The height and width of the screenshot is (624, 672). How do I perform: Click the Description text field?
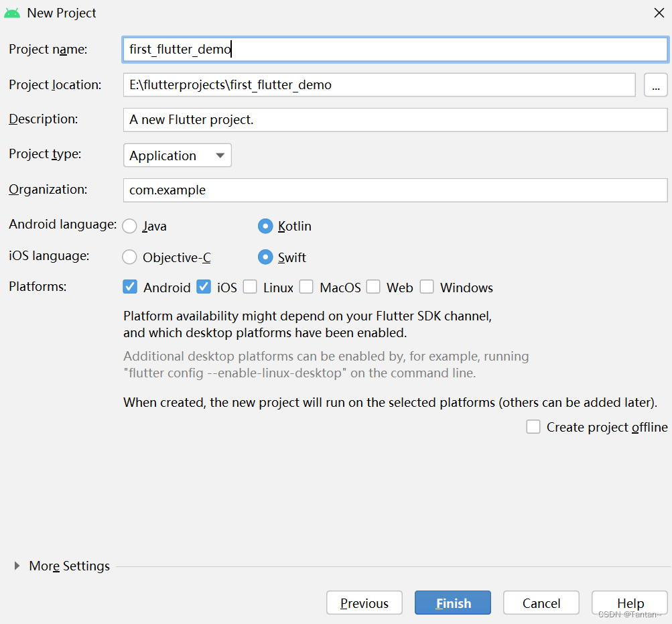395,120
